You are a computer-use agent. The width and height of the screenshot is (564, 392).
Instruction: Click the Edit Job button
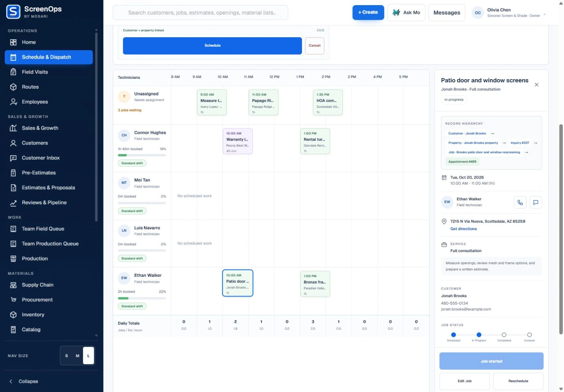click(x=465, y=381)
